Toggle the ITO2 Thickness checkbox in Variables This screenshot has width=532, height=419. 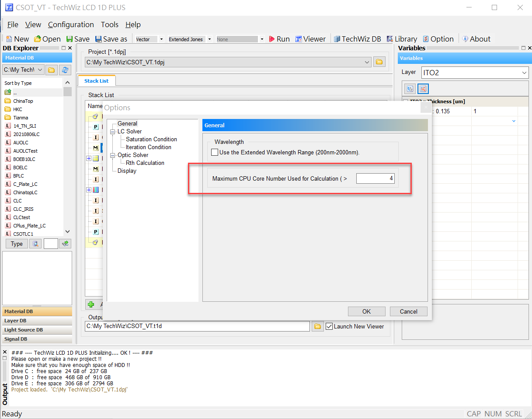pos(406,101)
